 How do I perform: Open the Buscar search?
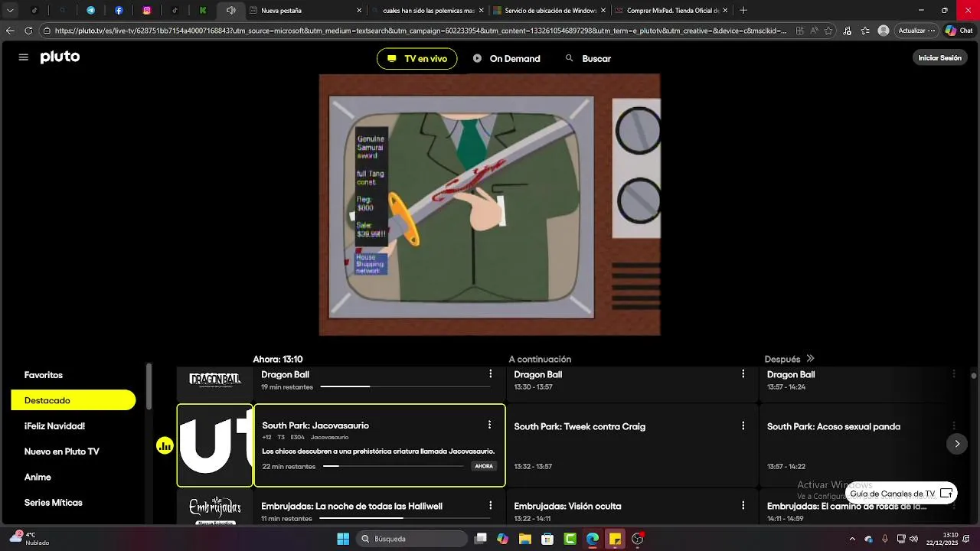tap(588, 59)
